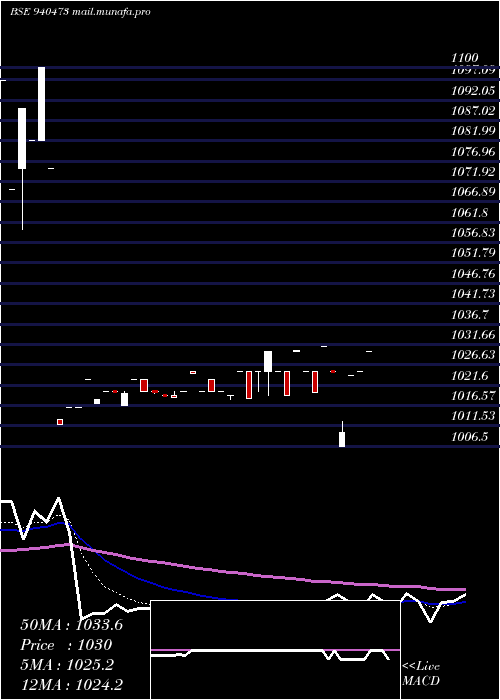500x700 pixels.
Task: Click the 'BSE 940473 mail.munafa.pro' chart title
Action: (x=80, y=12)
